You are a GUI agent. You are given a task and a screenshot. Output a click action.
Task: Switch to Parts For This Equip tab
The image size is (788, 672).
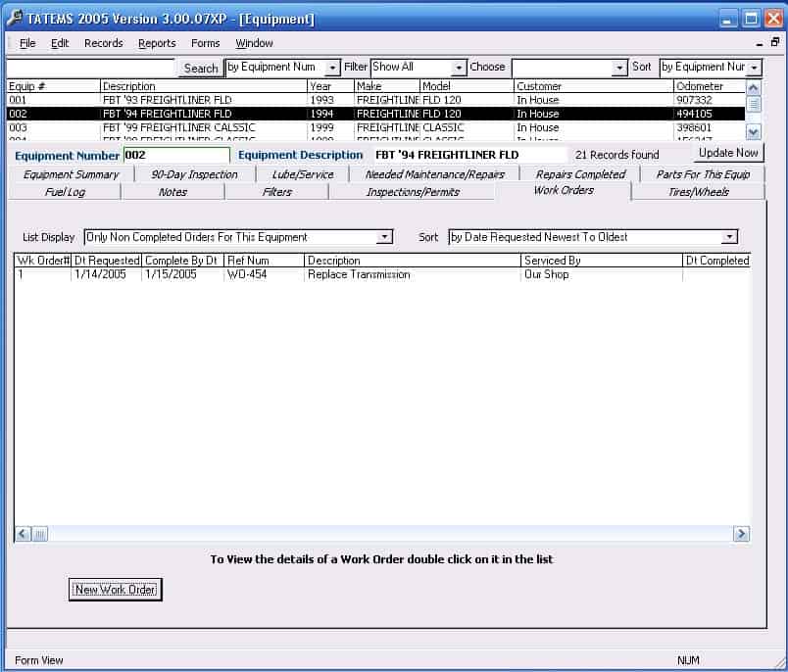(703, 174)
